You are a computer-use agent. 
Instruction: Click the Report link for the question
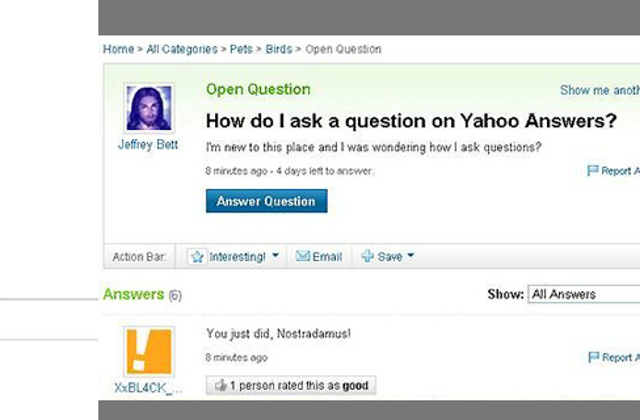click(620, 171)
